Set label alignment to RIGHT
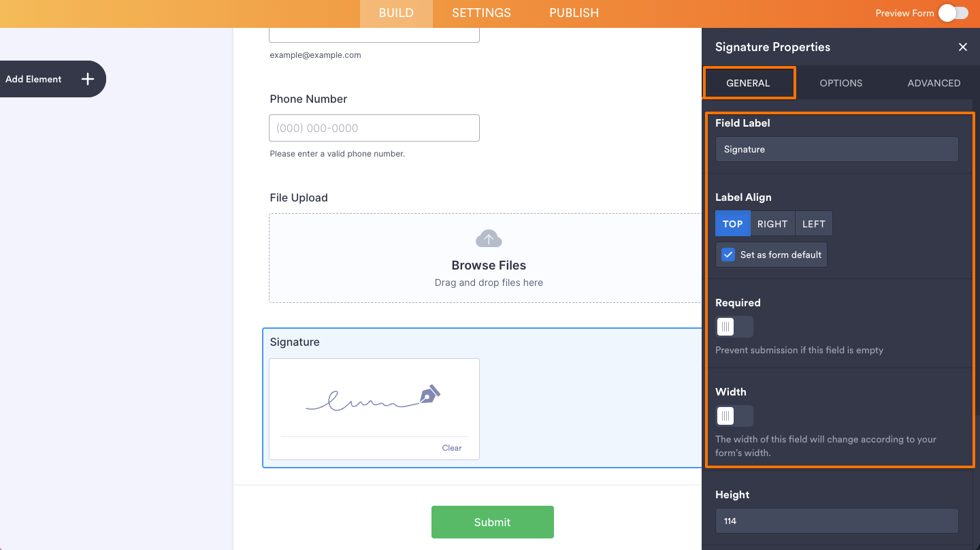The image size is (980, 550). [x=772, y=224]
